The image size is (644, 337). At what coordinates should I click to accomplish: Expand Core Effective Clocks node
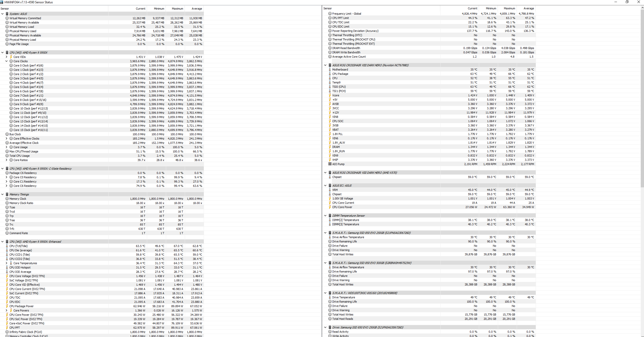(x=7, y=139)
